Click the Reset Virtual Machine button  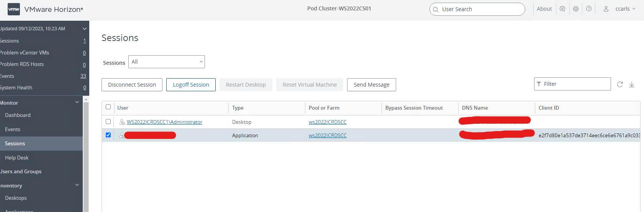point(310,85)
